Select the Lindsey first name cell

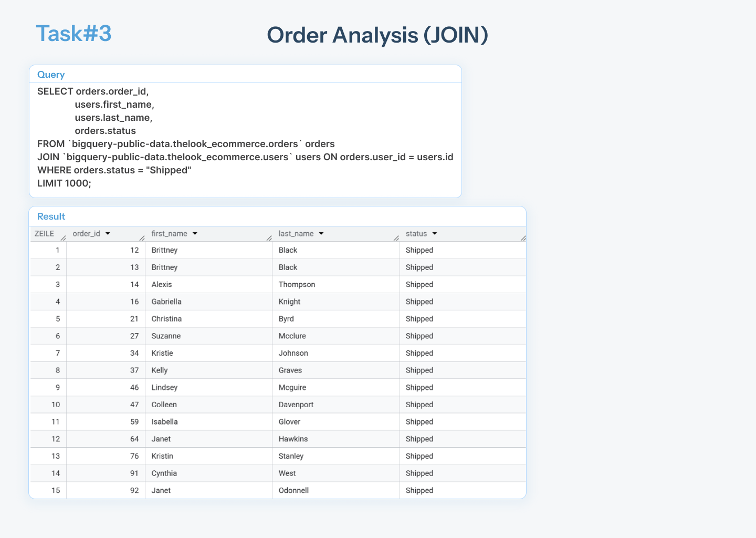[x=209, y=388]
